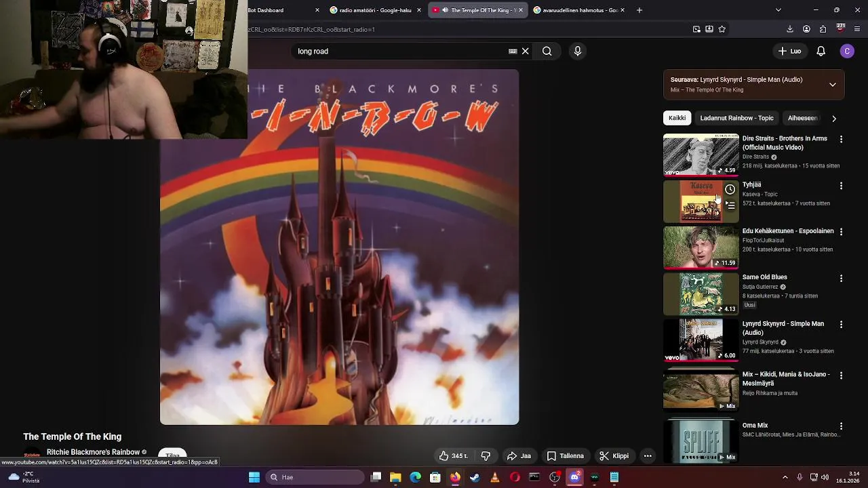Open the purple account avatar menu
This screenshot has height=488, width=868.
847,51
